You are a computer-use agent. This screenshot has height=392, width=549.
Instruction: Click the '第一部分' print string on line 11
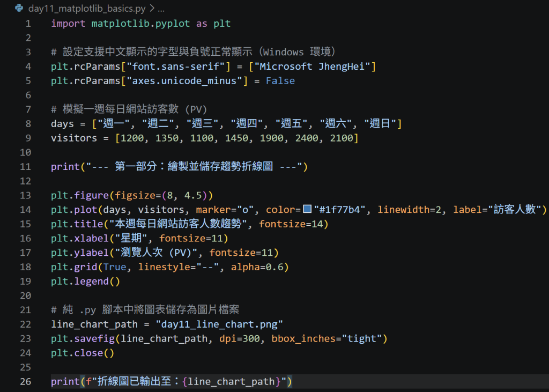tap(194, 166)
